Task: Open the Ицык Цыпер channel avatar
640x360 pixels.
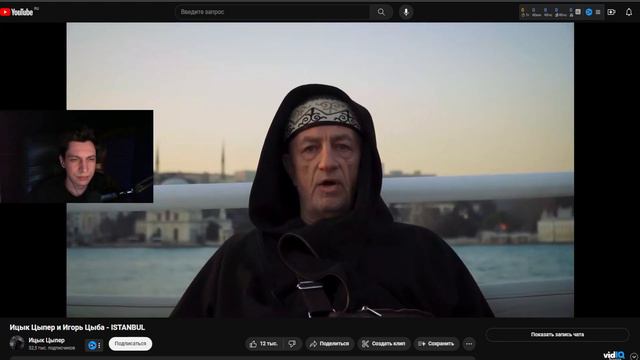Action: pyautogui.click(x=17, y=343)
